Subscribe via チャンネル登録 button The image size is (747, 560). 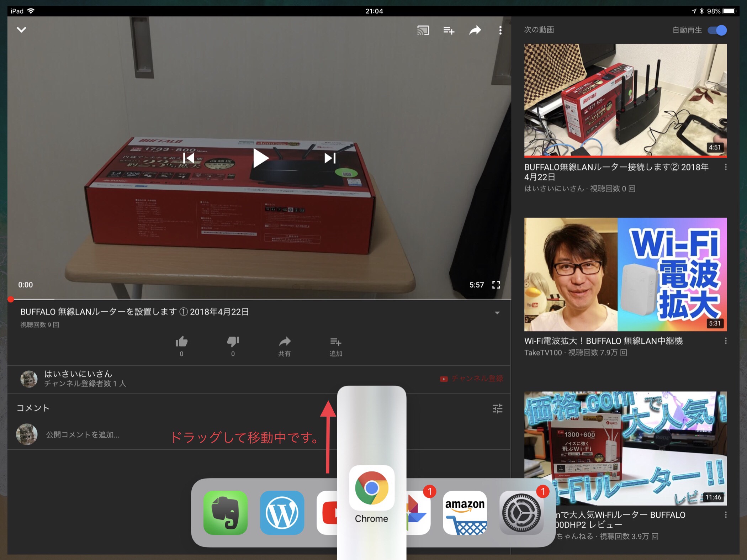coord(471,379)
